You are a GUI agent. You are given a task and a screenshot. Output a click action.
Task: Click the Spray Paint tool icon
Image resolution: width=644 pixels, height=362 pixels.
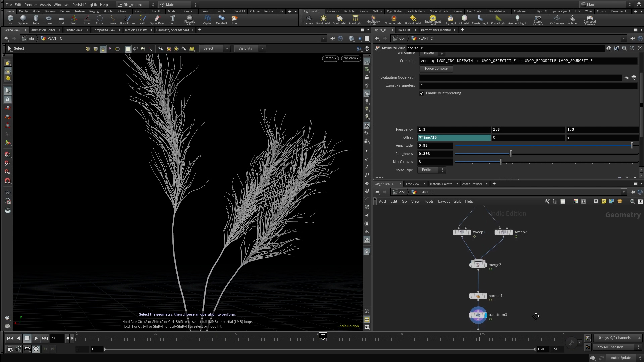157,19
